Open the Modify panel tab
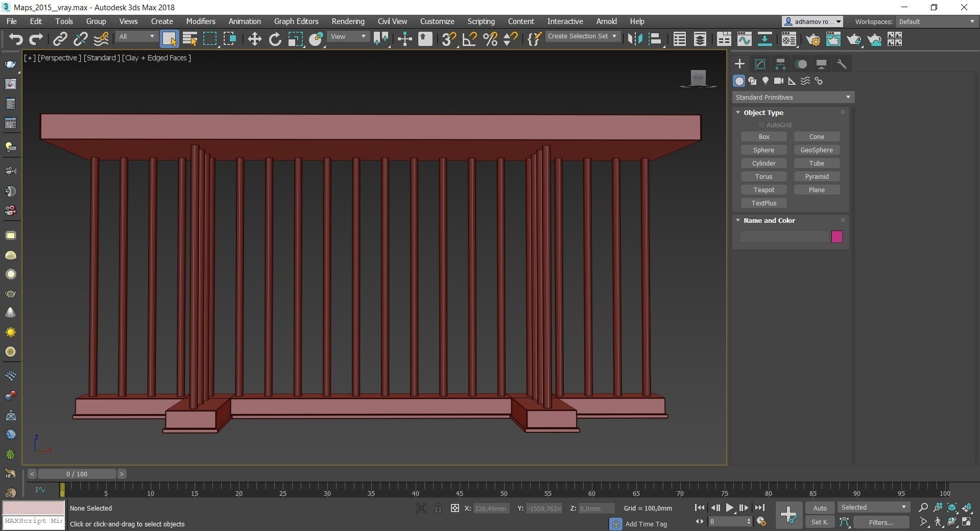The height and width of the screenshot is (531, 980). (760, 64)
